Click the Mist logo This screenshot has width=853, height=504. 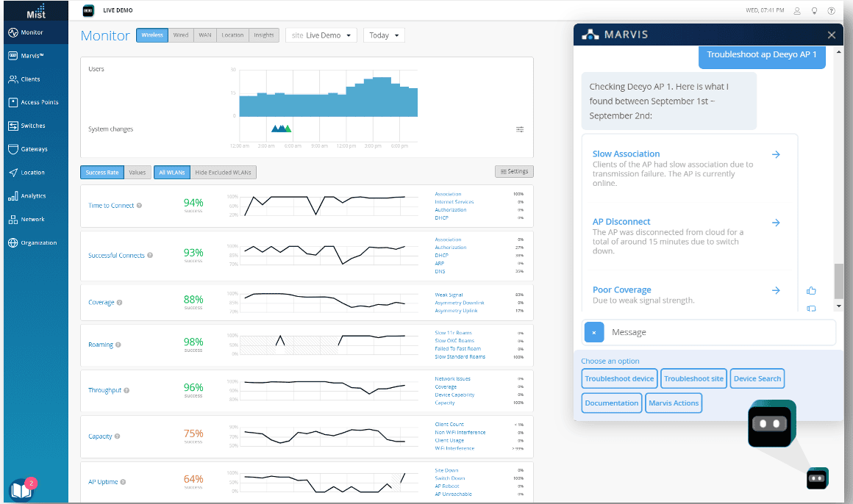(x=36, y=11)
